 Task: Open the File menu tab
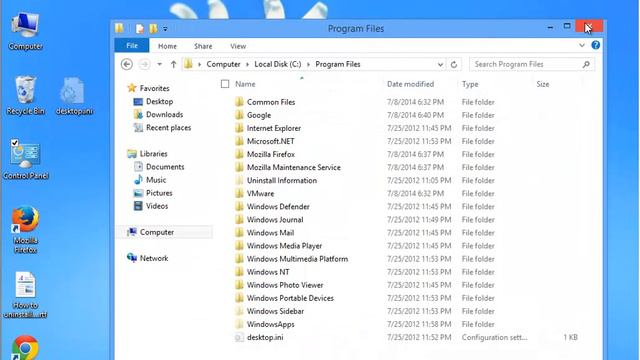click(x=132, y=46)
